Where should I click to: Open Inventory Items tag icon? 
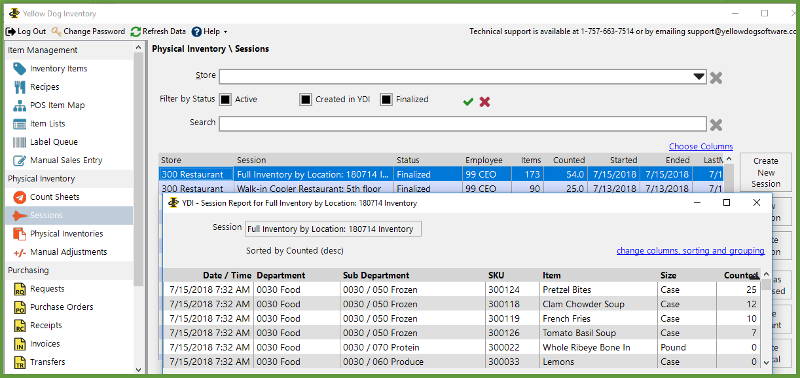pos(19,68)
